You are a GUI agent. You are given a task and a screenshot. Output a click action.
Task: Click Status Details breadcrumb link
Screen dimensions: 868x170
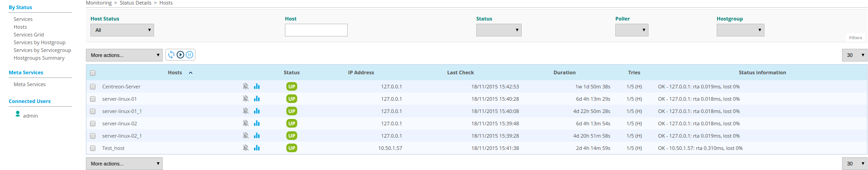[135, 3]
